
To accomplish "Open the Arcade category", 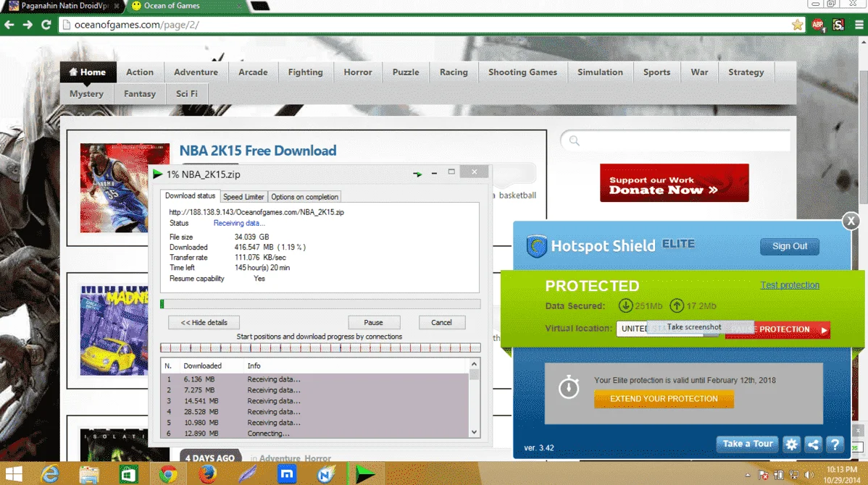I will click(253, 72).
